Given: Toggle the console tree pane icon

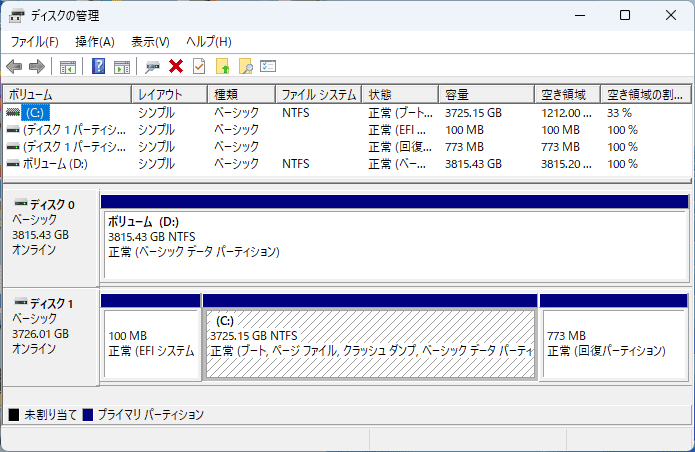Looking at the screenshot, I should 68,67.
